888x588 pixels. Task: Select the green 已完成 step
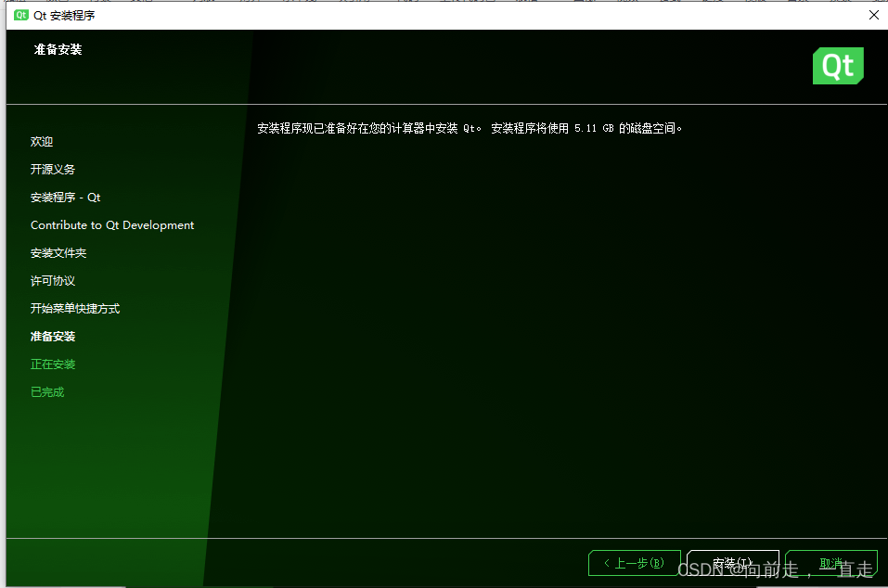[x=47, y=391]
